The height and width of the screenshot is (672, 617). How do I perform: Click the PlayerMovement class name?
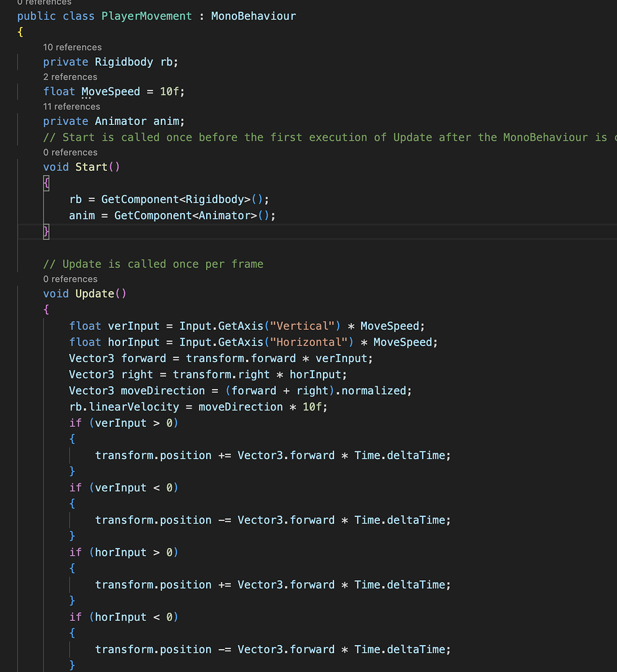coord(146,16)
